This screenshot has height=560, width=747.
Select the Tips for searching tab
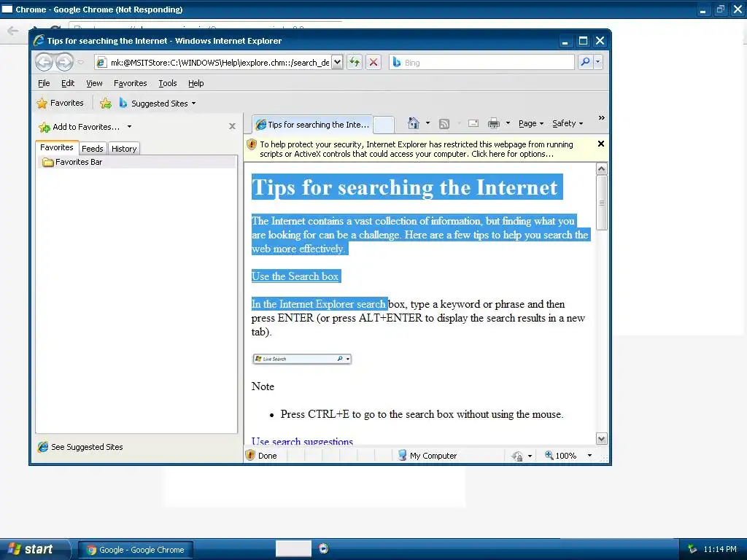click(312, 125)
